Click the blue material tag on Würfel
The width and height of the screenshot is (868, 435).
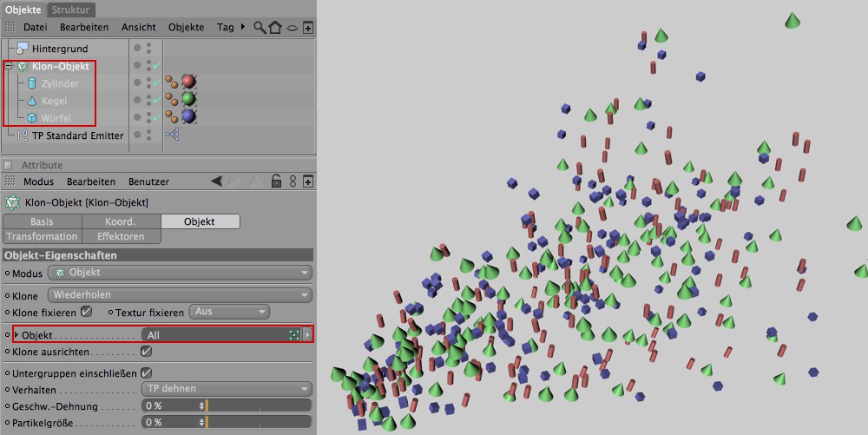(x=188, y=117)
